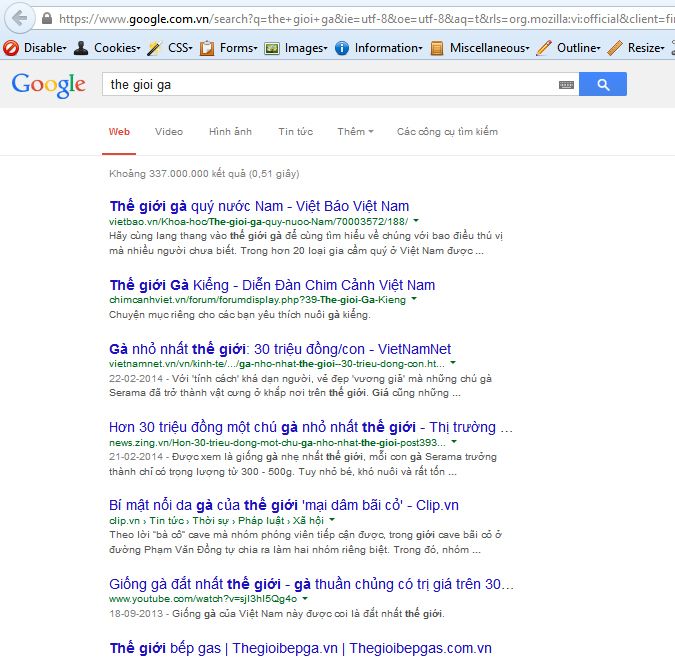675x658 pixels.
Task: Expand the Thêm menu
Action: click(355, 132)
